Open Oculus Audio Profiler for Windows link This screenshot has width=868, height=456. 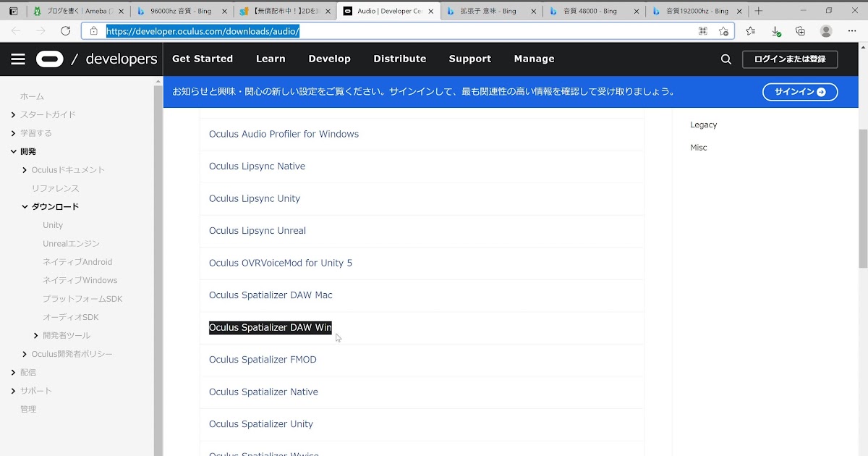click(x=284, y=134)
